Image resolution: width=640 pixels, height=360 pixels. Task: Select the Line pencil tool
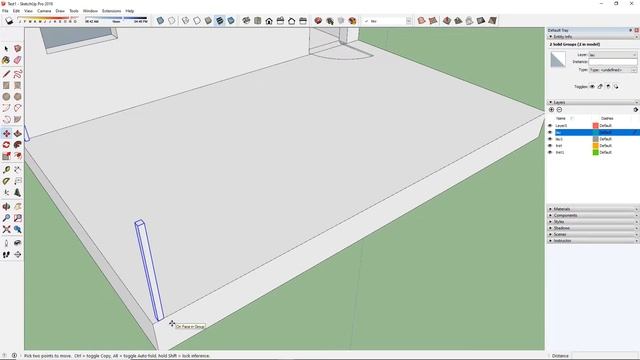click(x=6, y=74)
